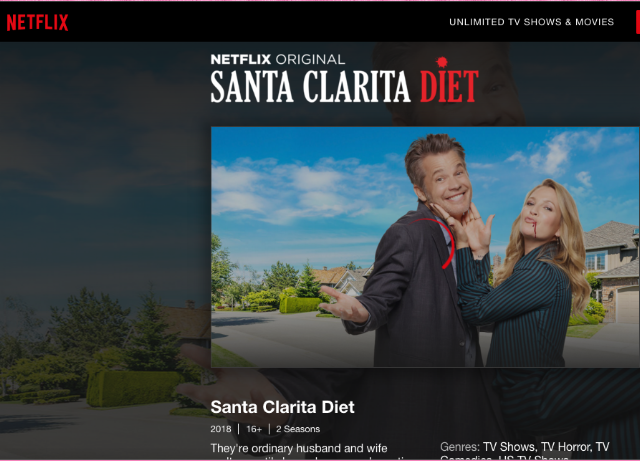Select the red button at header's right edge
The width and height of the screenshot is (640, 461).
point(638,22)
